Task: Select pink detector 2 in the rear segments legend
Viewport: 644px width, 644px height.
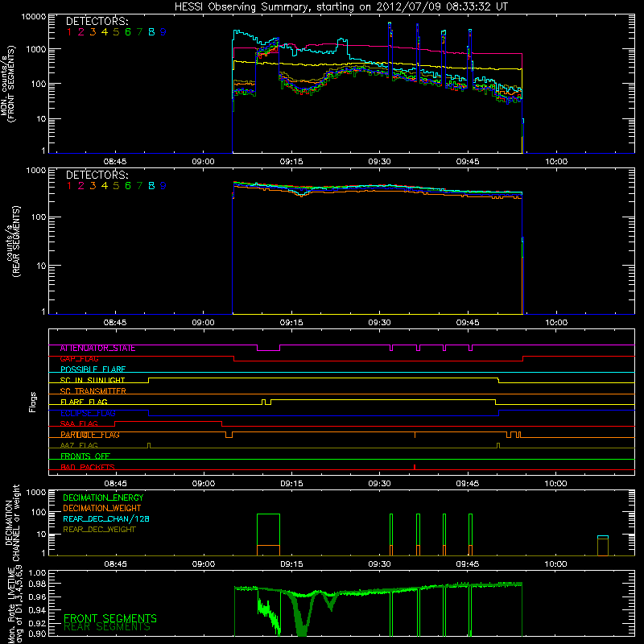Action: (x=81, y=186)
